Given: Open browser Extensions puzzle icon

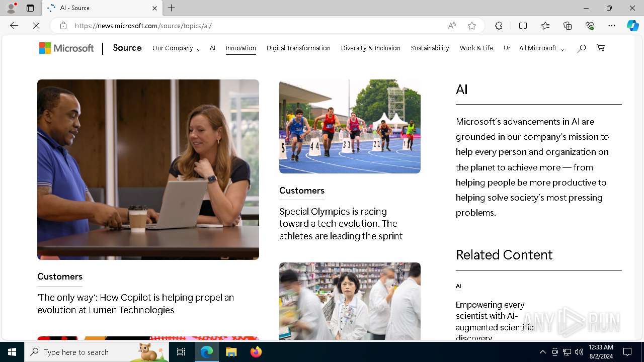Looking at the screenshot, I should pyautogui.click(x=499, y=26).
